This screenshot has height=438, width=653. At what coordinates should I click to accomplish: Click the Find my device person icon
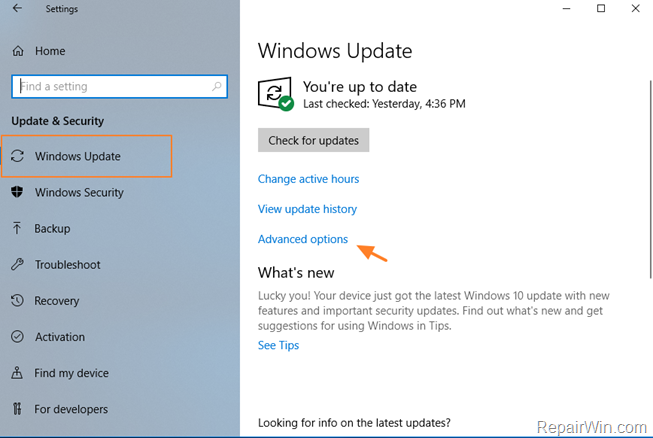coord(17,373)
